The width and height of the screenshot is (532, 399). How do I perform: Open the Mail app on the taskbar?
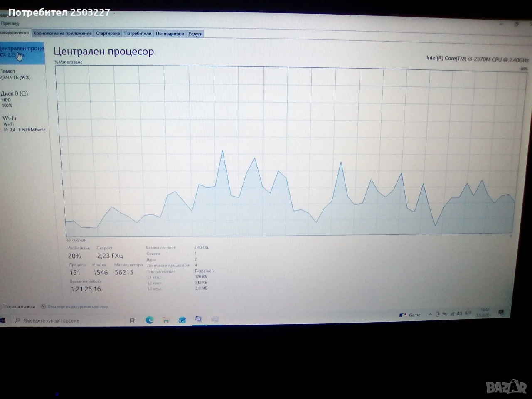(182, 320)
